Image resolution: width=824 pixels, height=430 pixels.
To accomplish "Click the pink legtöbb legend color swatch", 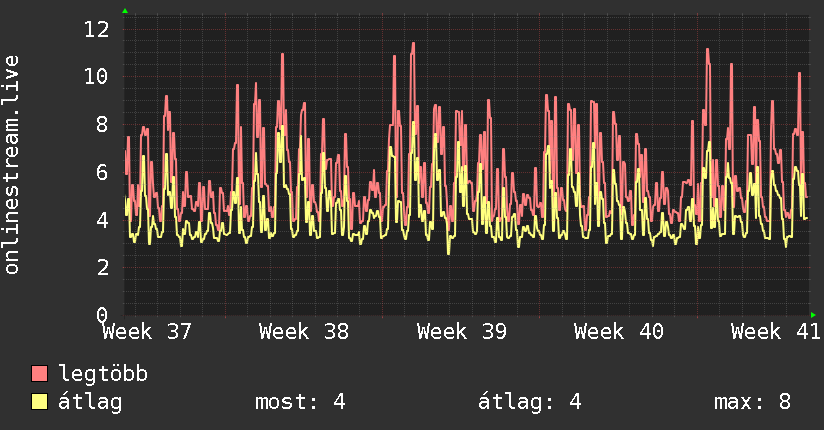I will [x=39, y=374].
